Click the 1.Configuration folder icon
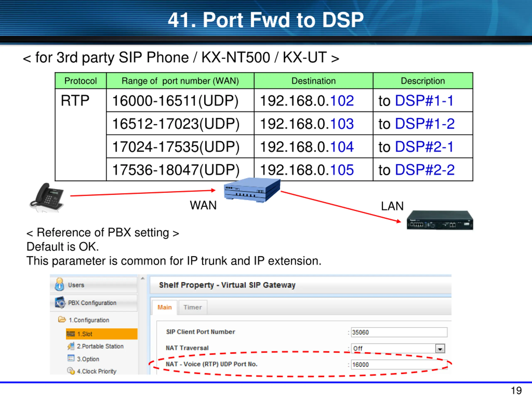This screenshot has height=399, width=532. click(x=62, y=320)
